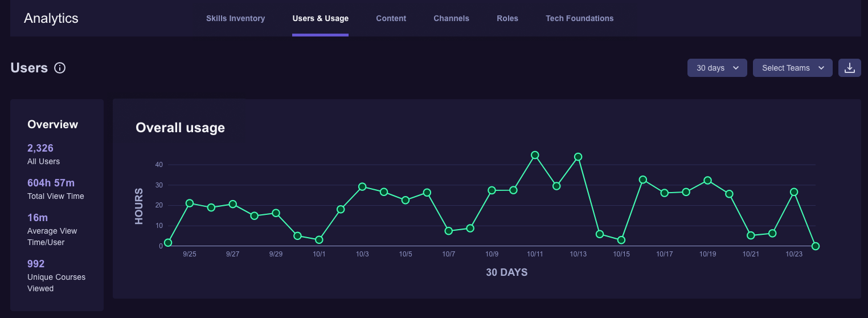
Task: Click the HOURS y-axis label
Action: [139, 206]
